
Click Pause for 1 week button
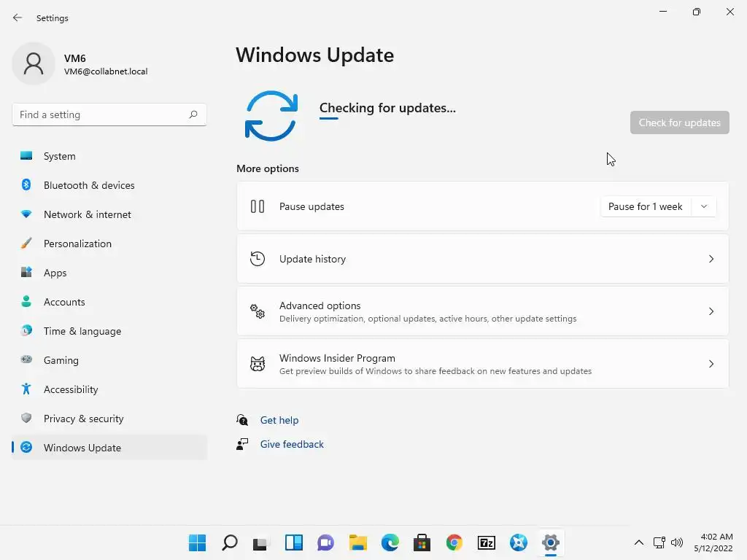click(646, 206)
